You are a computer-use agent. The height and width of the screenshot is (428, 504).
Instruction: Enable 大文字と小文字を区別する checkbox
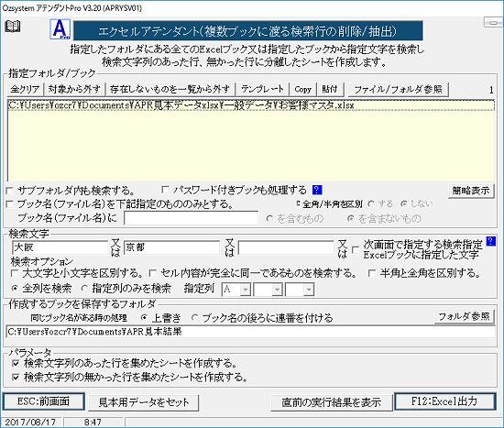pos(15,274)
